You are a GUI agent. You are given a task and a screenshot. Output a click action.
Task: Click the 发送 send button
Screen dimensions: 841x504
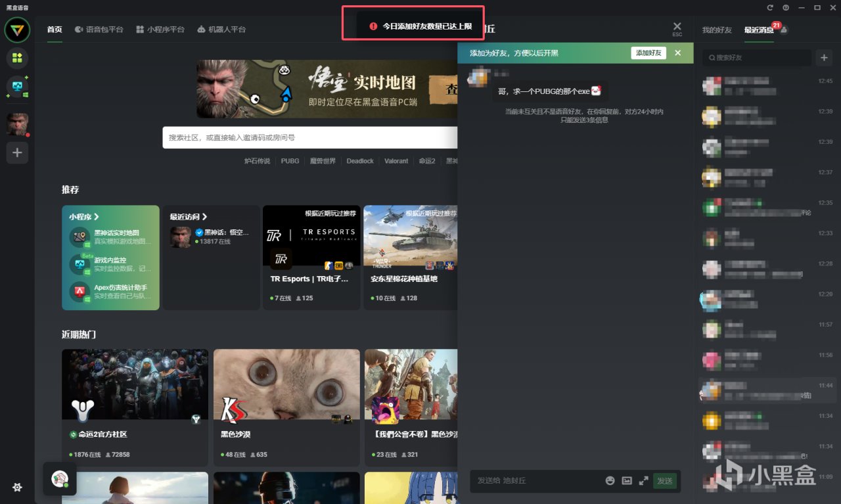pyautogui.click(x=665, y=480)
